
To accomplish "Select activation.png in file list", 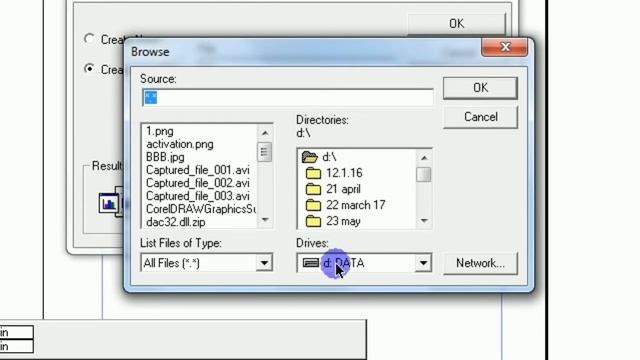I will coord(180,144).
